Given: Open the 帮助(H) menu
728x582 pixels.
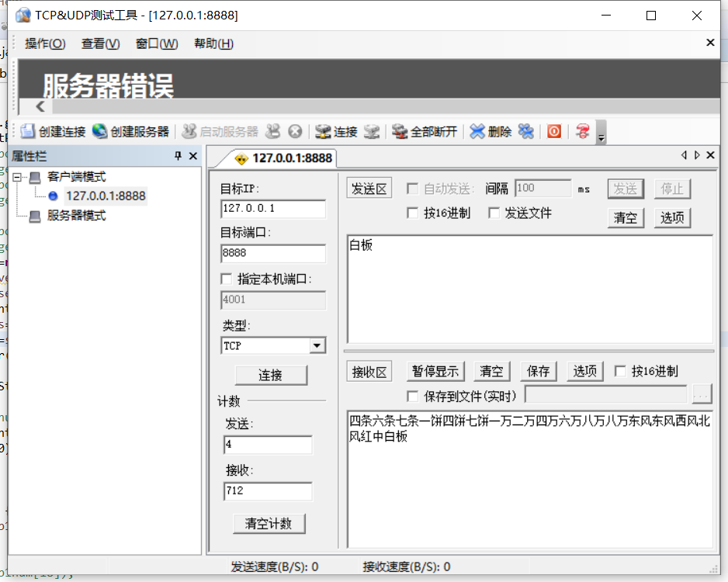Looking at the screenshot, I should [x=213, y=43].
